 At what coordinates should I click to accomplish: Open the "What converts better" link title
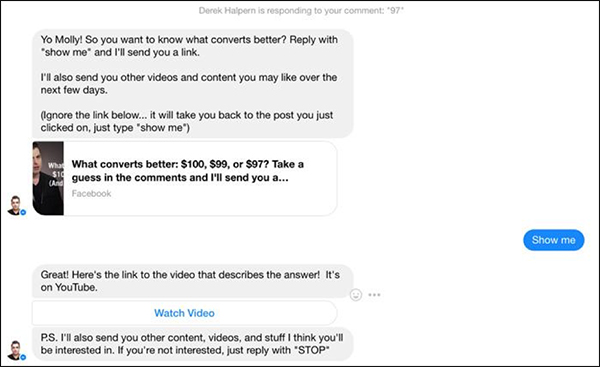click(x=188, y=171)
